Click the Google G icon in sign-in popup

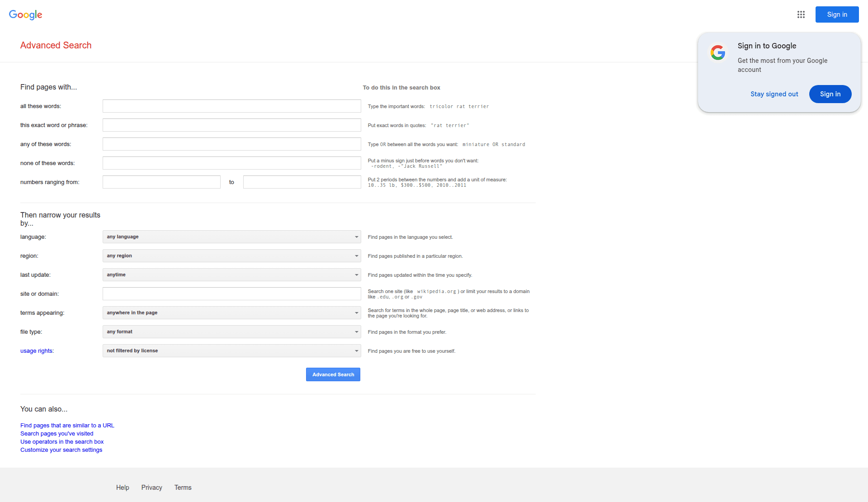click(717, 52)
